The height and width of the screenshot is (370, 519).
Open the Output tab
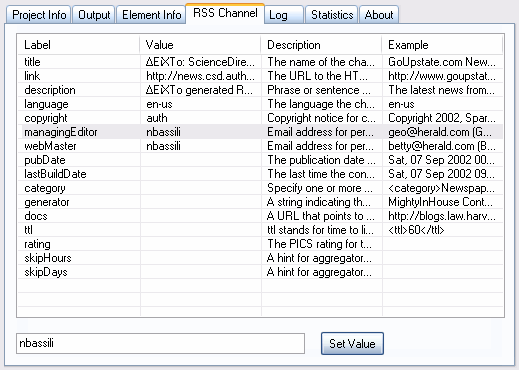[x=94, y=15]
